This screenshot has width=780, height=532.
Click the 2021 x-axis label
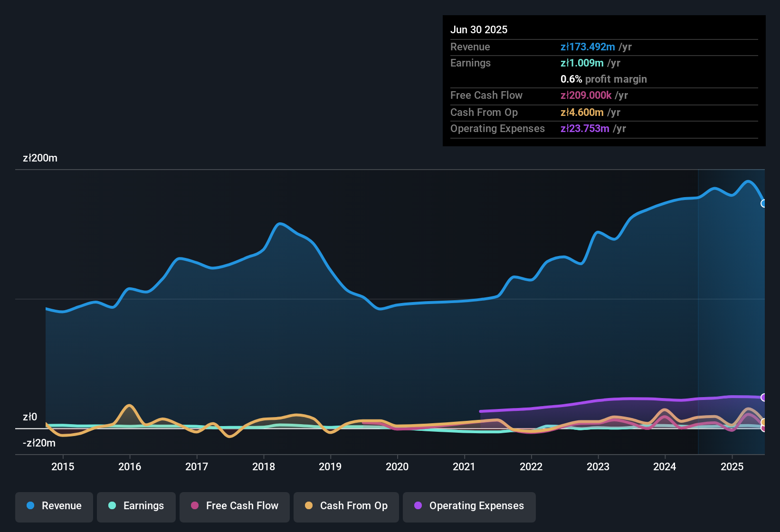[x=464, y=466]
